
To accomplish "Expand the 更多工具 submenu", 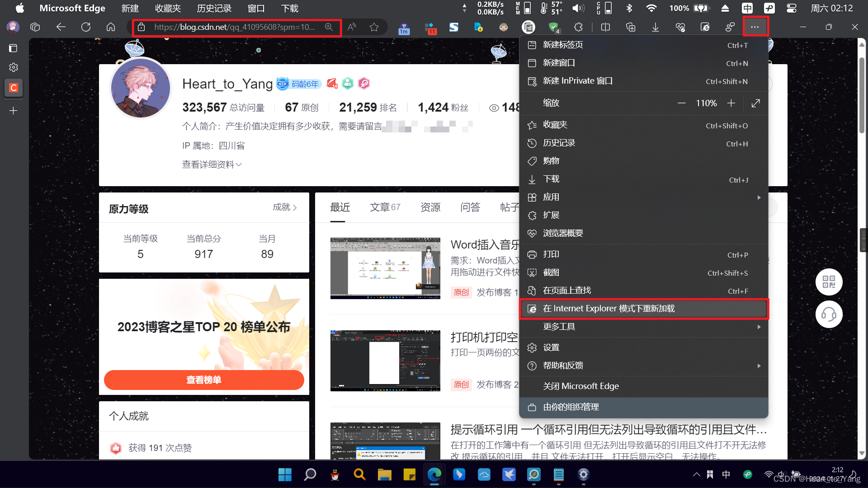I will click(644, 327).
